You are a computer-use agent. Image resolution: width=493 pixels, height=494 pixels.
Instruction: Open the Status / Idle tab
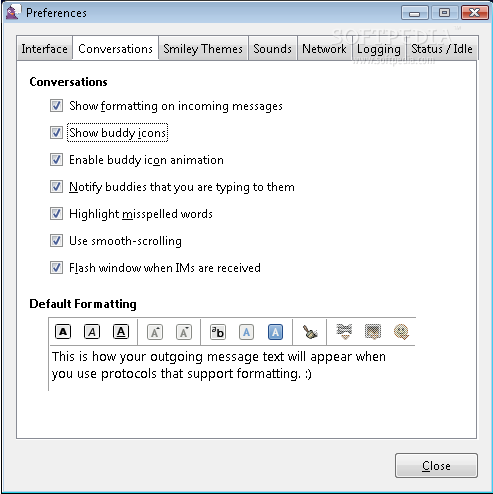point(442,49)
